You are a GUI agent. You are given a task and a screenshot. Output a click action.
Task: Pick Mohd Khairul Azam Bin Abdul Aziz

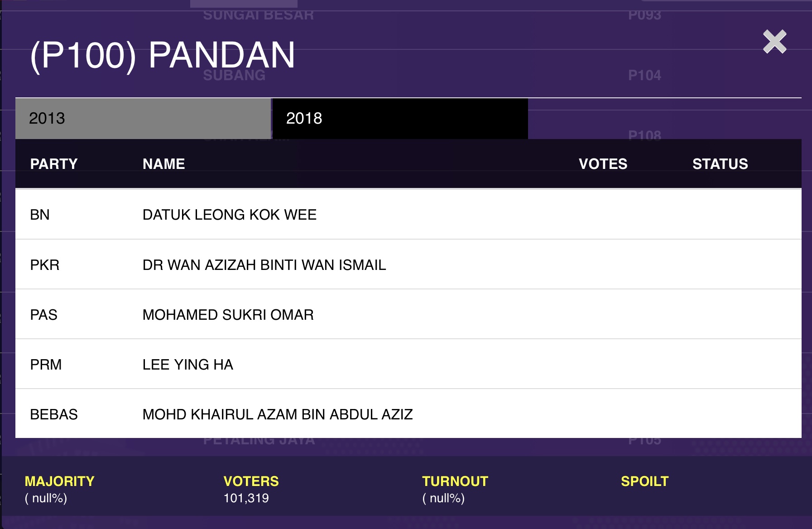(277, 414)
